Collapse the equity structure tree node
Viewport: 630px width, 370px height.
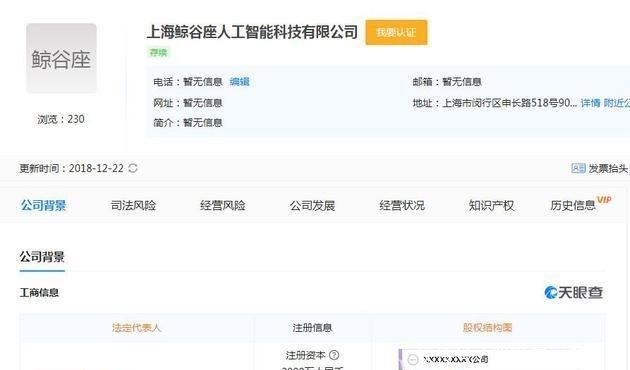(413, 359)
